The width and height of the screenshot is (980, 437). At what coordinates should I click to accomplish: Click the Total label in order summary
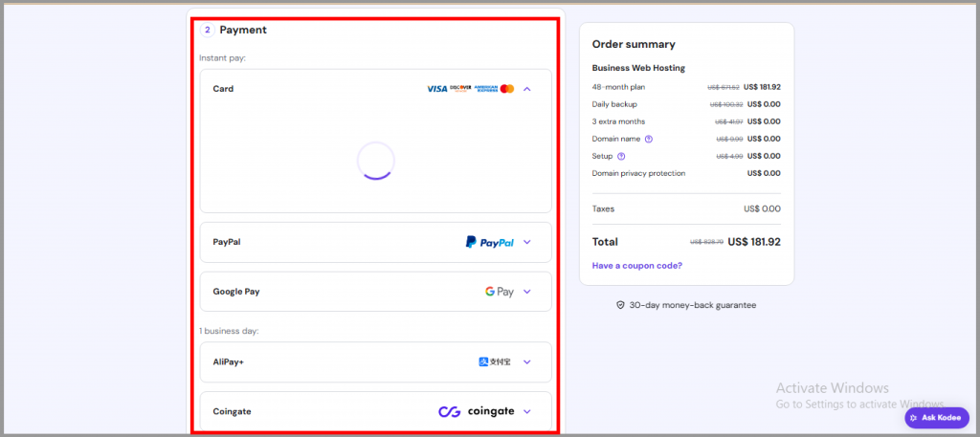(x=605, y=242)
